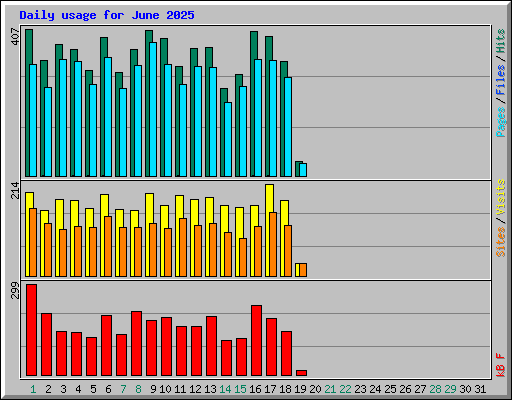Click day label '5' on the x-axis
Image resolution: width=512 pixels, height=400 pixels.
(x=93, y=389)
